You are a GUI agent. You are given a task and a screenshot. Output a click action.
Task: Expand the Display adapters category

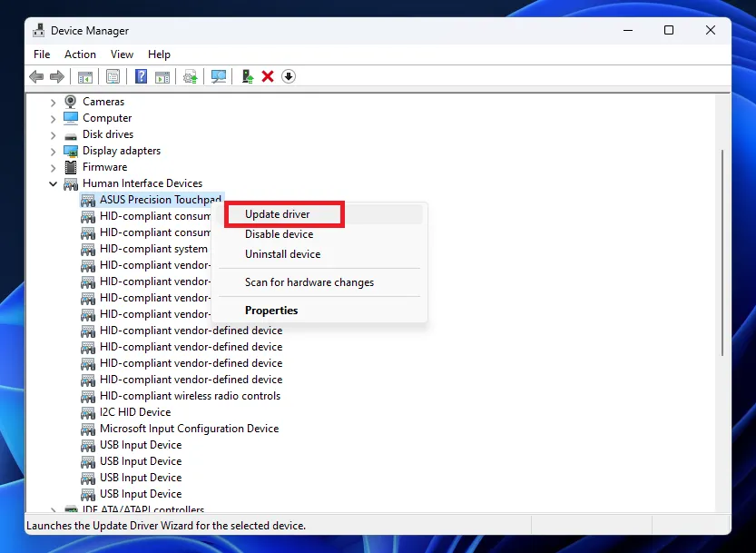pos(53,152)
